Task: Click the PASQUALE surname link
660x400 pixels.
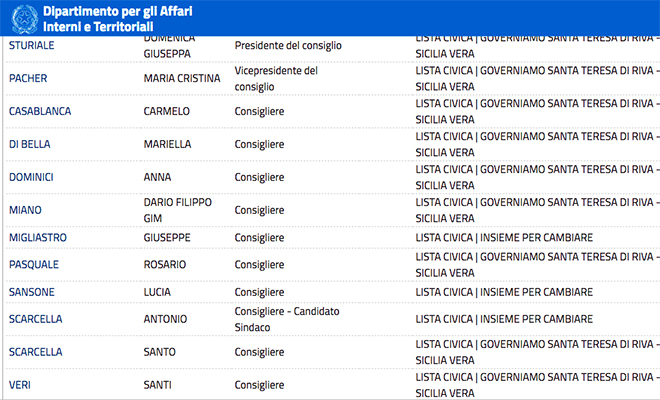Action: 34,264
